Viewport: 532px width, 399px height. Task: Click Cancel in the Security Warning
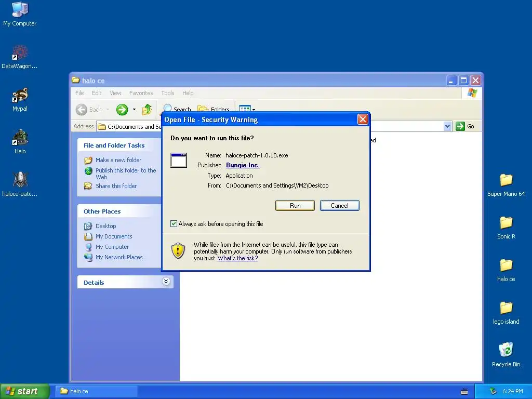340,206
